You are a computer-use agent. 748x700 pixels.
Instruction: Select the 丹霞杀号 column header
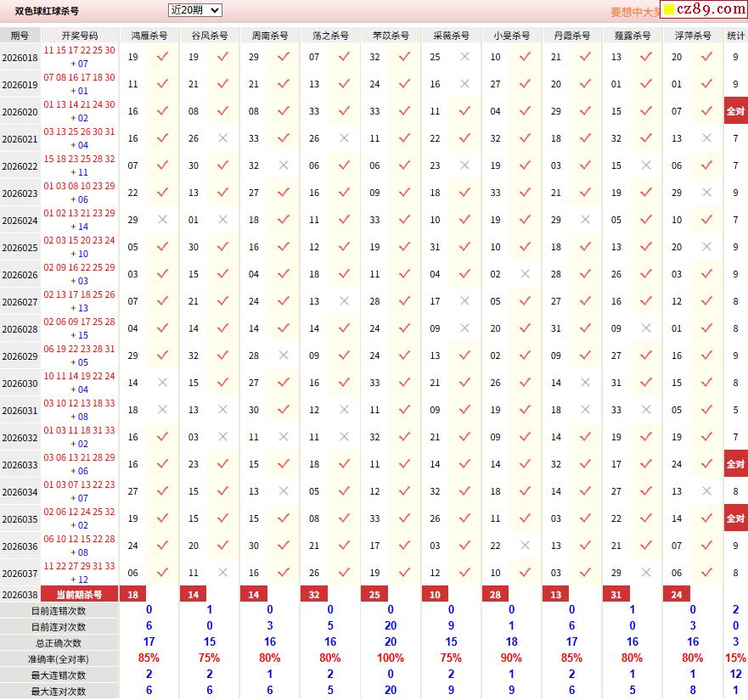pos(571,36)
